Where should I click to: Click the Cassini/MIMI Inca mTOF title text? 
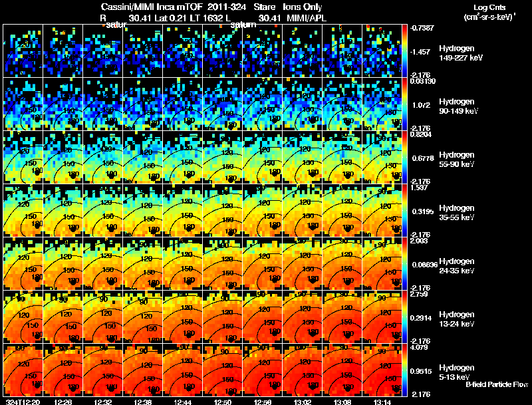152,7
